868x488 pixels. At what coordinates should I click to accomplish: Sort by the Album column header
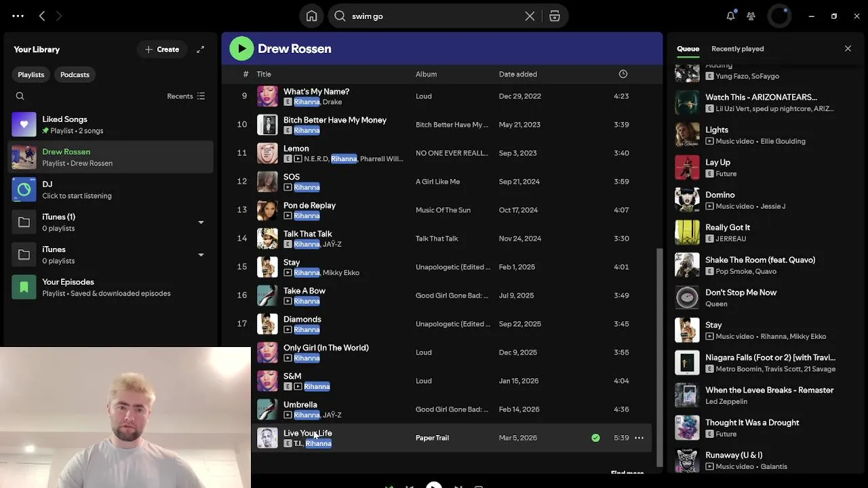click(426, 74)
